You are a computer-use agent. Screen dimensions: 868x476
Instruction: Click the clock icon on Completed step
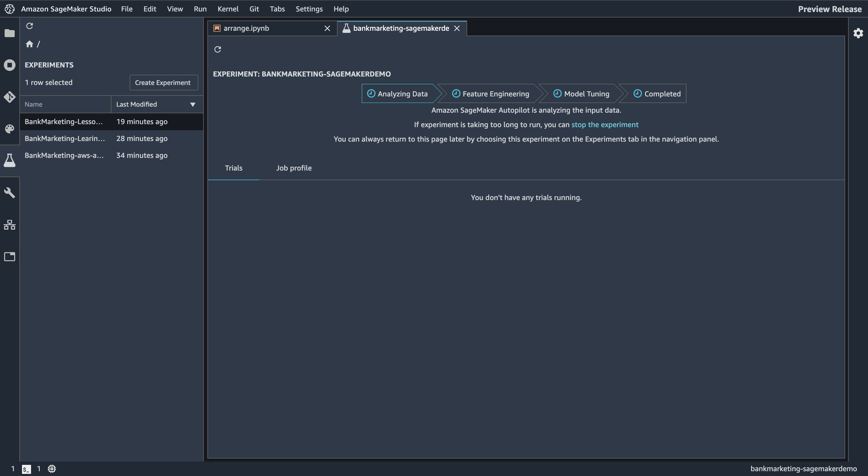[x=637, y=93]
